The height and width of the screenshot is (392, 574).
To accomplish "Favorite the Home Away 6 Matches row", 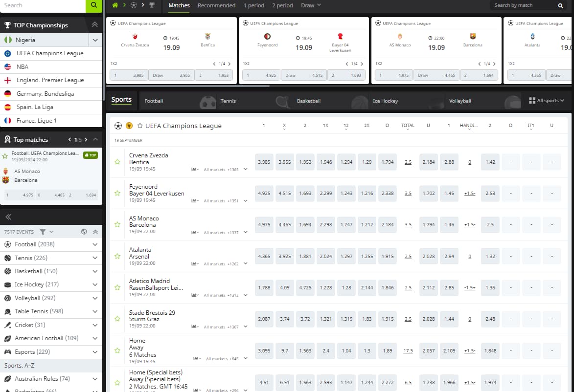I will pyautogui.click(x=117, y=350).
